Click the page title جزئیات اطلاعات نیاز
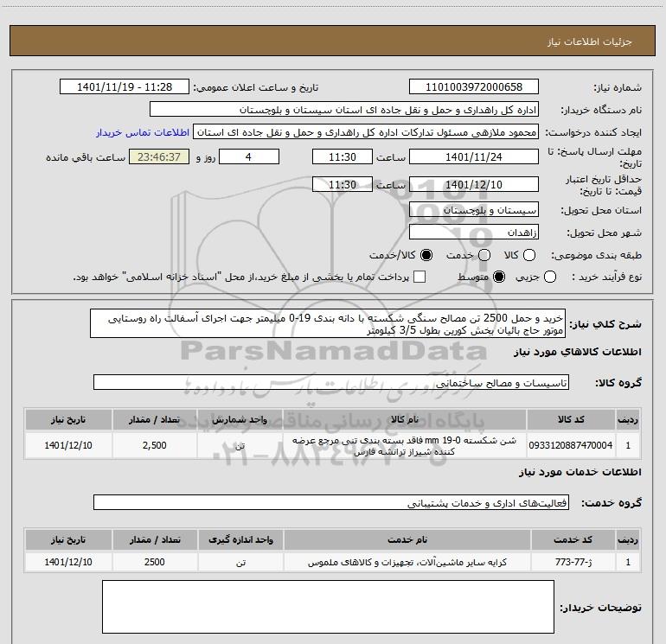The image size is (666, 644). (x=590, y=41)
